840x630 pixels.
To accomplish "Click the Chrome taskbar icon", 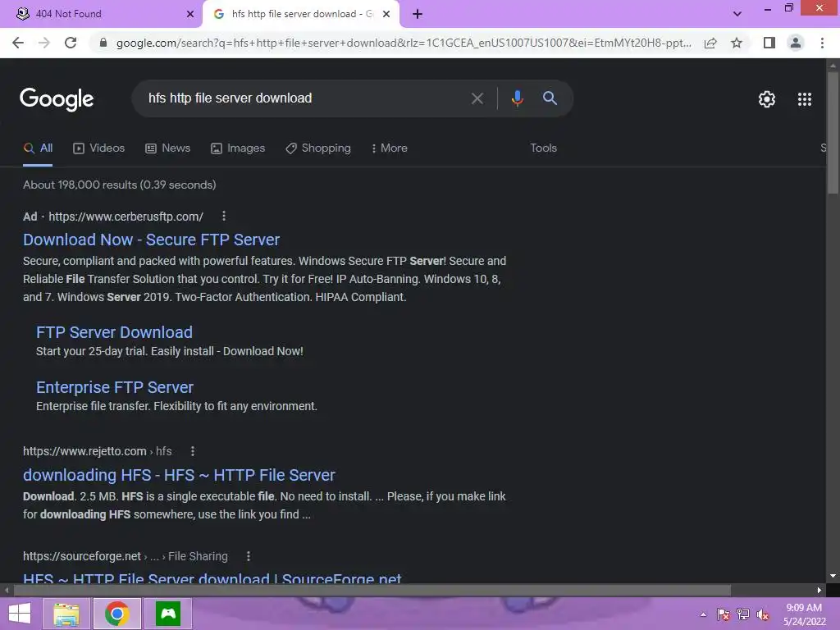I will (x=116, y=614).
